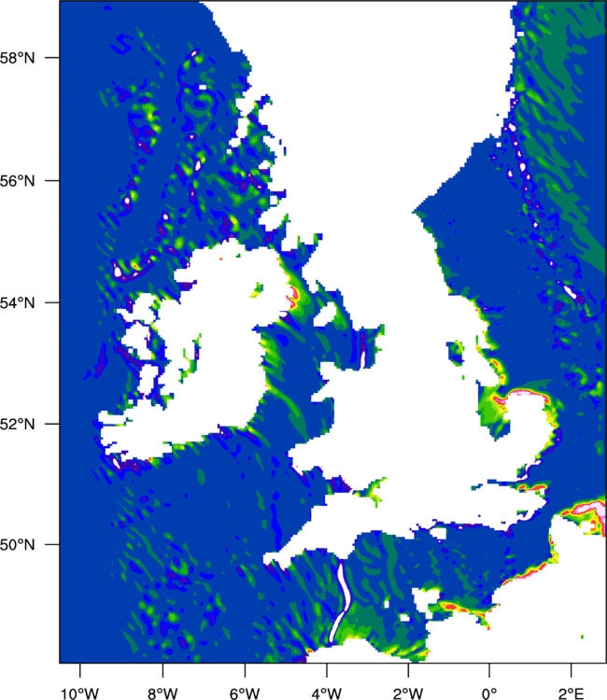
Task: Click the 2°W longitude label
Action: pos(408,693)
